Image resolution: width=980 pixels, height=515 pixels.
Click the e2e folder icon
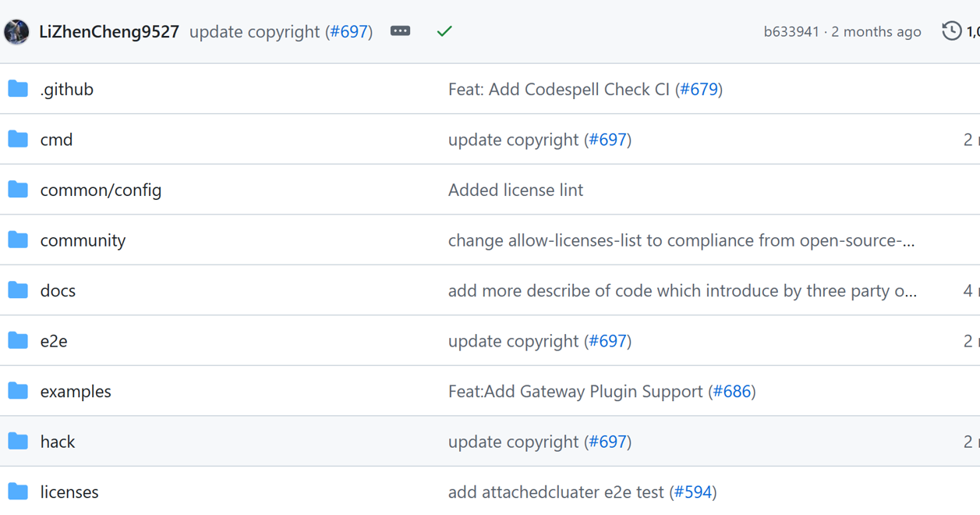[x=18, y=341]
